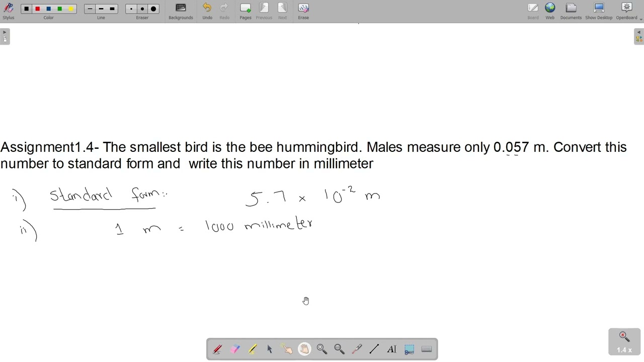The height and width of the screenshot is (362, 644).
Task: Select the Interact with items hand-pointer tool
Action: 287,349
